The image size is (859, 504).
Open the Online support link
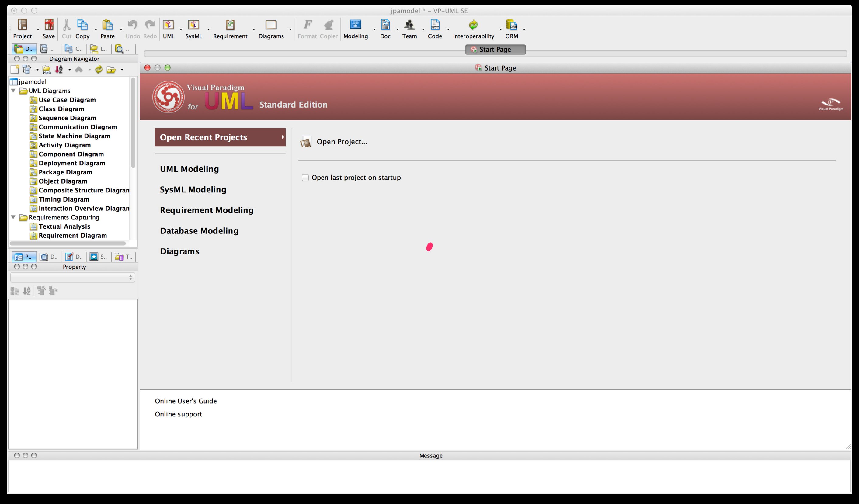tap(178, 414)
